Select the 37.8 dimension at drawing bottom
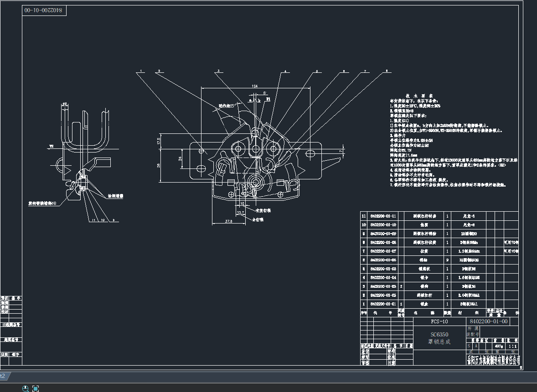Viewport: 537px width, 392px height. 229,222
